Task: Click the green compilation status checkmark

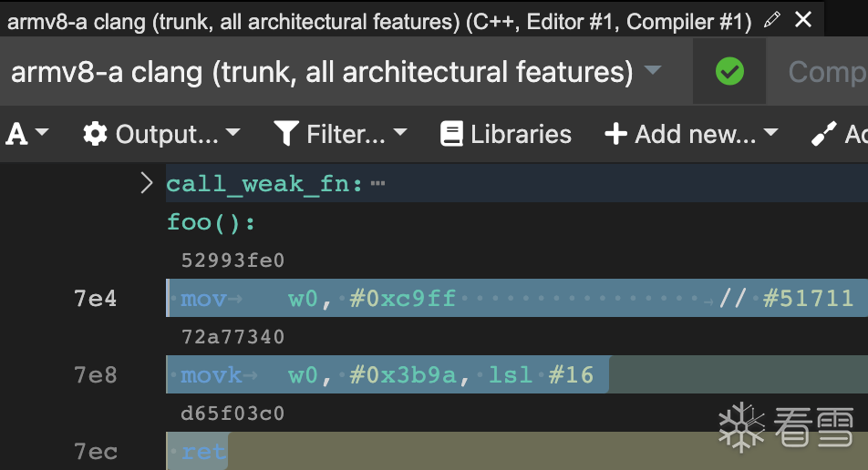Action: (729, 71)
